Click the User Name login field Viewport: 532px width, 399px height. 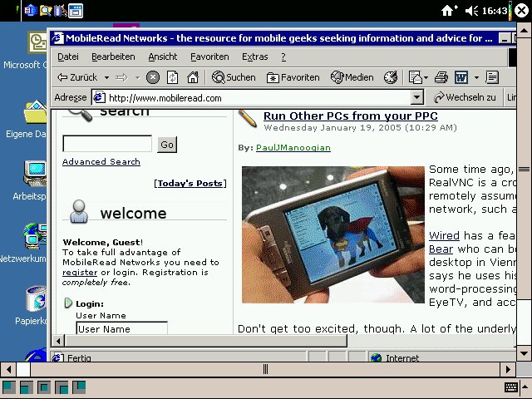pos(122,328)
